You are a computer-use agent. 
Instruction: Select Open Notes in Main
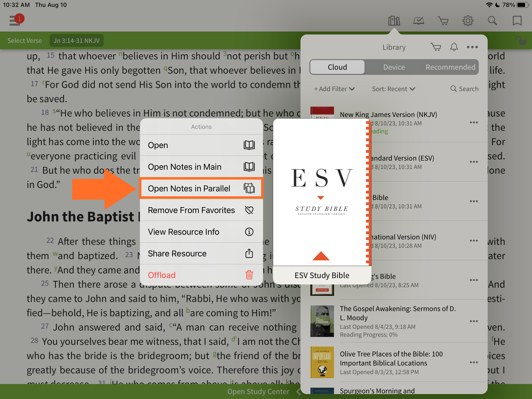coord(201,167)
